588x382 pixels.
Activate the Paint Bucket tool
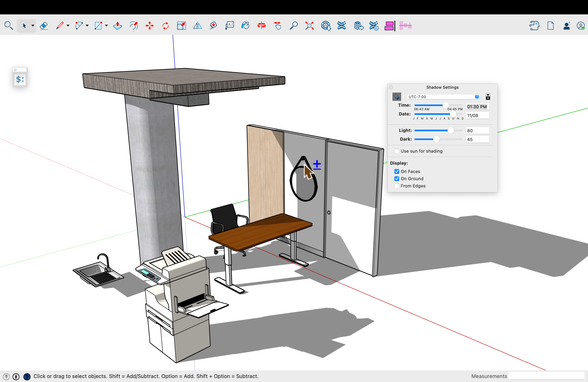(x=245, y=26)
